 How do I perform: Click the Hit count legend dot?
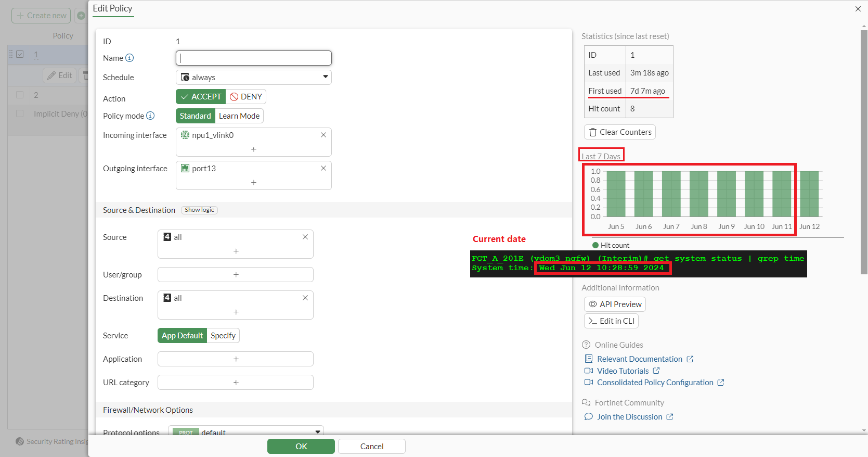(595, 245)
